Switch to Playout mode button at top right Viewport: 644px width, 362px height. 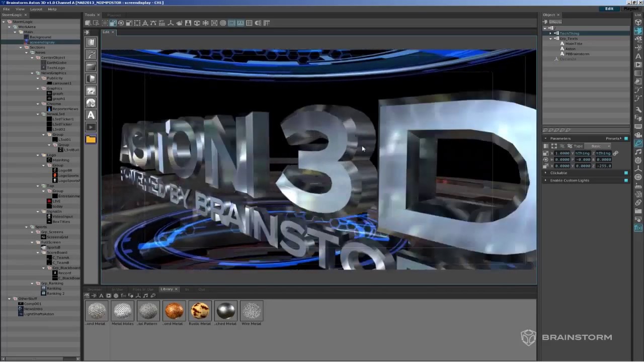(x=631, y=9)
